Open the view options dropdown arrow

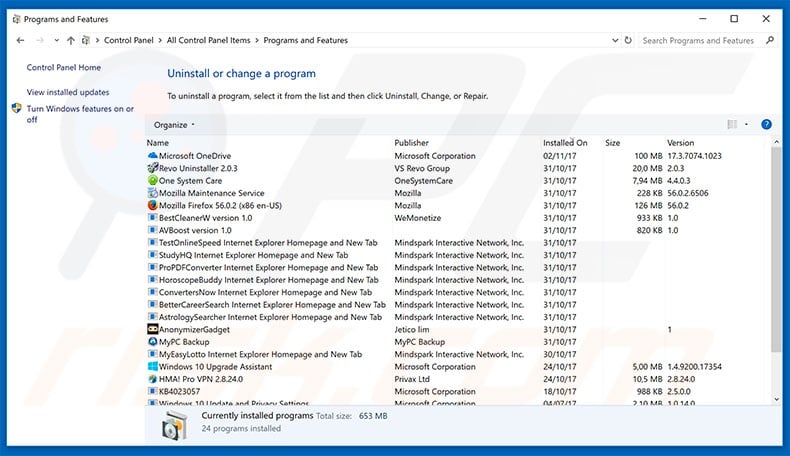click(x=746, y=124)
